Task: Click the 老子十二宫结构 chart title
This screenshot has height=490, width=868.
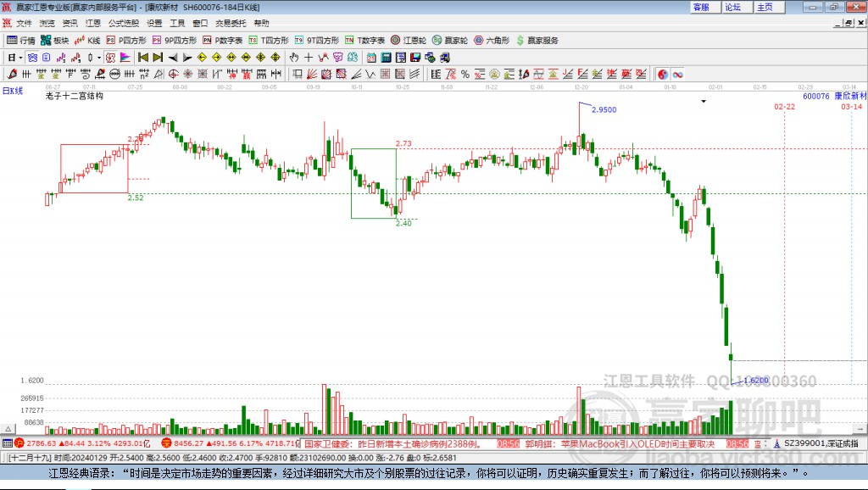Action: (x=75, y=96)
